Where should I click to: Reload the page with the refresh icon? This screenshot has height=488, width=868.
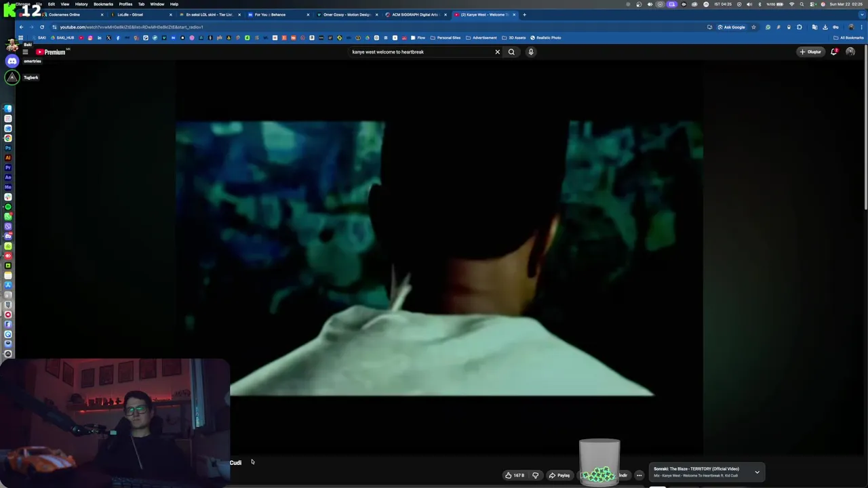point(42,27)
